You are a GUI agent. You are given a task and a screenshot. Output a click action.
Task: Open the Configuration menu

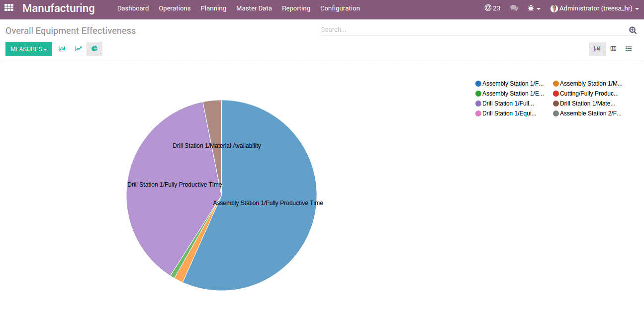[340, 8]
